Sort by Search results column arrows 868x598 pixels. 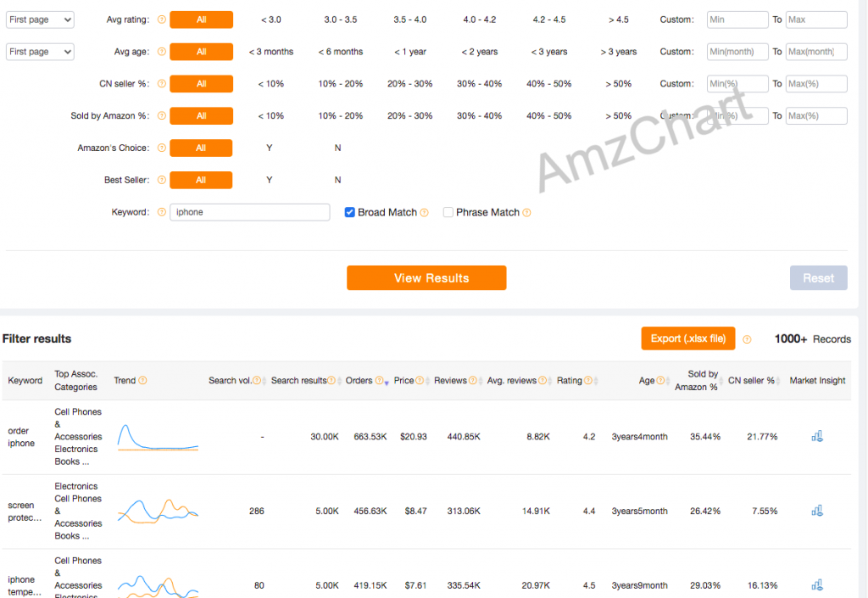(x=339, y=381)
